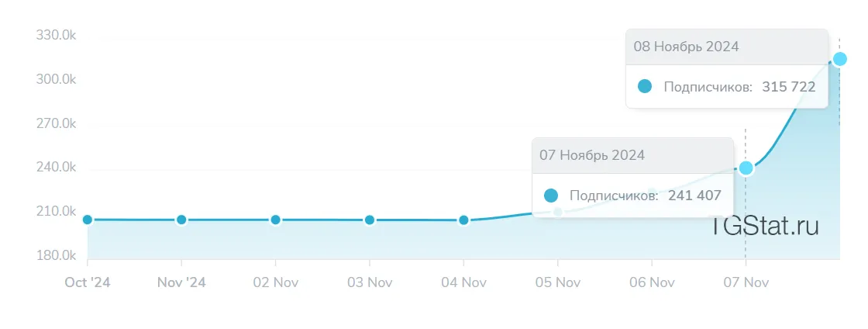
Task: Click the "06 Nov" x-axis label
Action: pyautogui.click(x=651, y=282)
